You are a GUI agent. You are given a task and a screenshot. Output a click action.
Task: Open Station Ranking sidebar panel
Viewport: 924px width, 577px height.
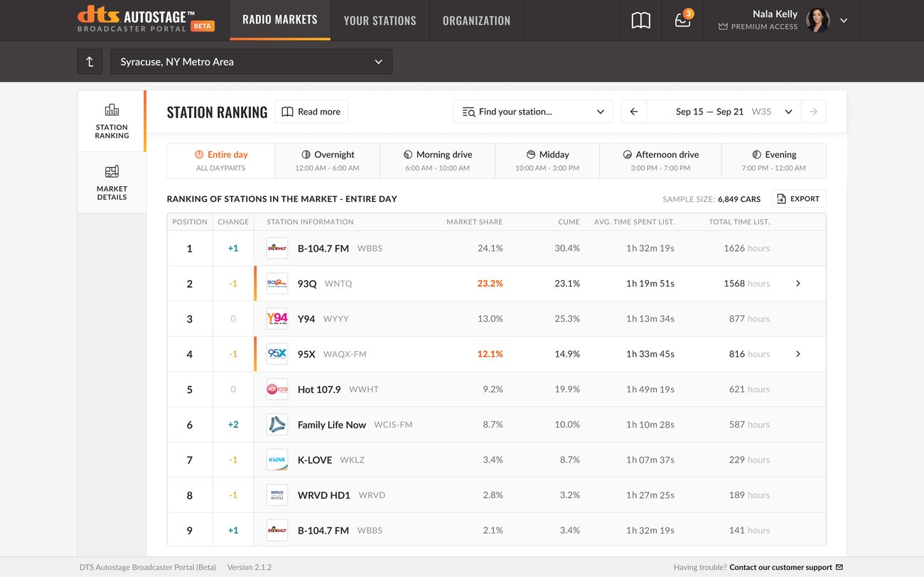pos(112,121)
